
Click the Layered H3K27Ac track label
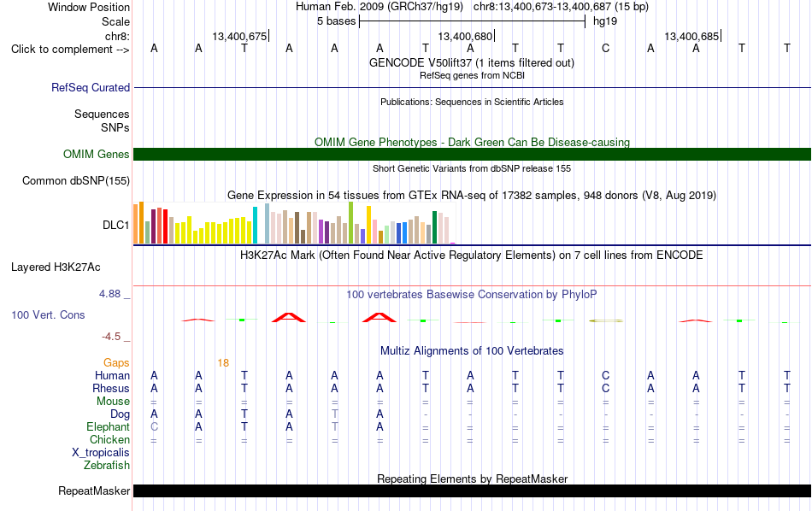pos(56,267)
